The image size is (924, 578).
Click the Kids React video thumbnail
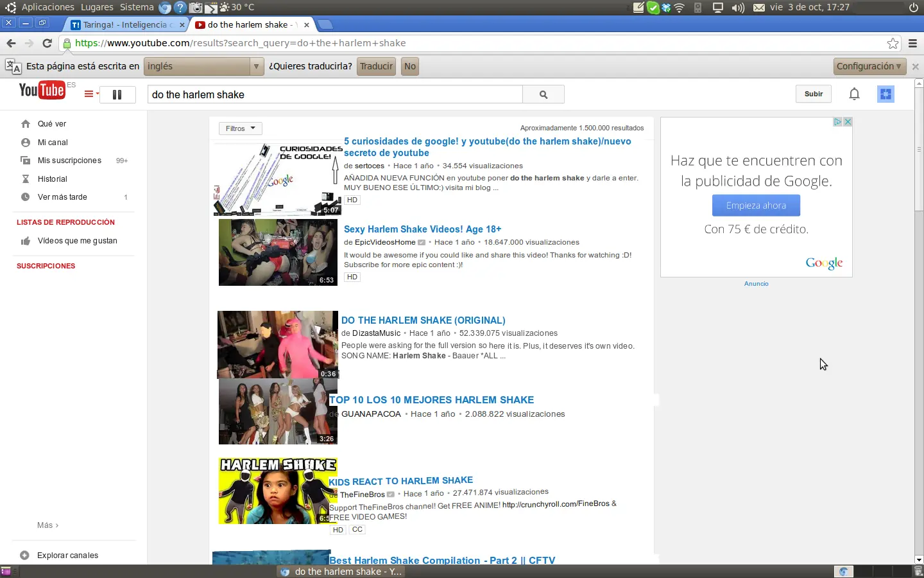278,491
